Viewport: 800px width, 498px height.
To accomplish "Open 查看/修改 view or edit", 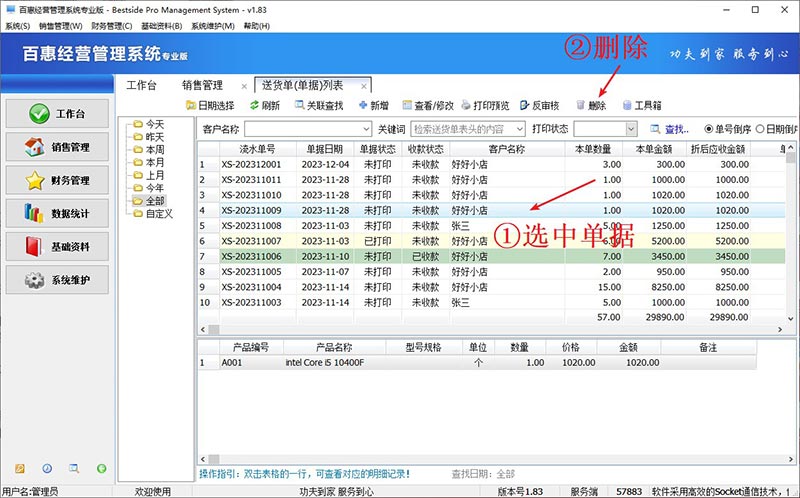I will click(428, 106).
